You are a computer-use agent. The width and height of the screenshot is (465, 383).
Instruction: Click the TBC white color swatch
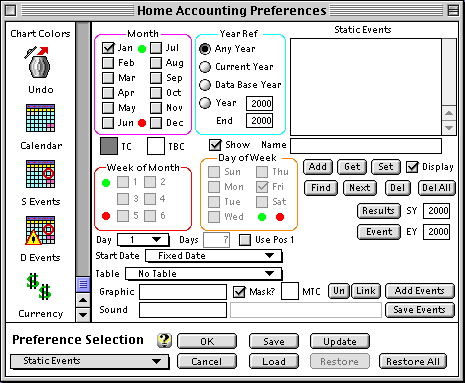point(156,146)
